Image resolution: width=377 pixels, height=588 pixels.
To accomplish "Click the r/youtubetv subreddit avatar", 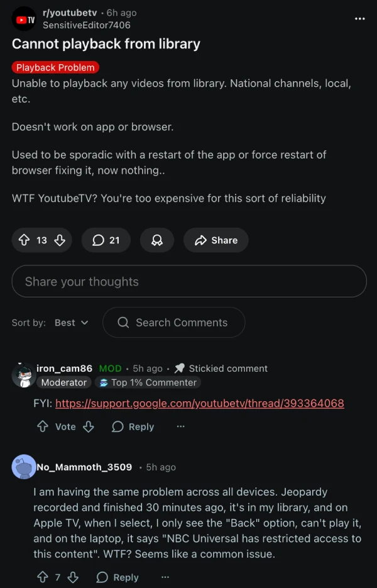I will tap(23, 18).
